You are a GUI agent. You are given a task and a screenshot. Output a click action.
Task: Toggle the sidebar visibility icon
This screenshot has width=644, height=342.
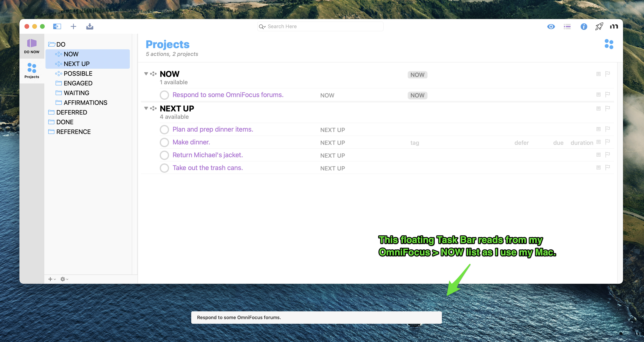pyautogui.click(x=57, y=26)
